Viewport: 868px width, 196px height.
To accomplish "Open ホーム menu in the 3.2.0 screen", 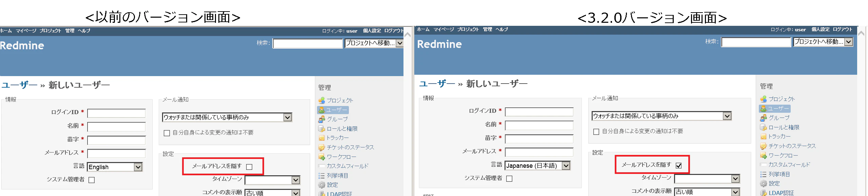I will 423,29.
